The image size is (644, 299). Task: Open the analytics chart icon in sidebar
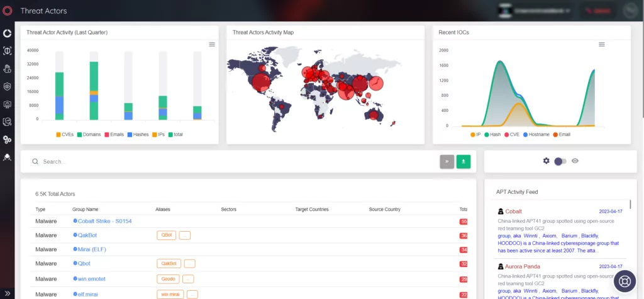(7, 121)
